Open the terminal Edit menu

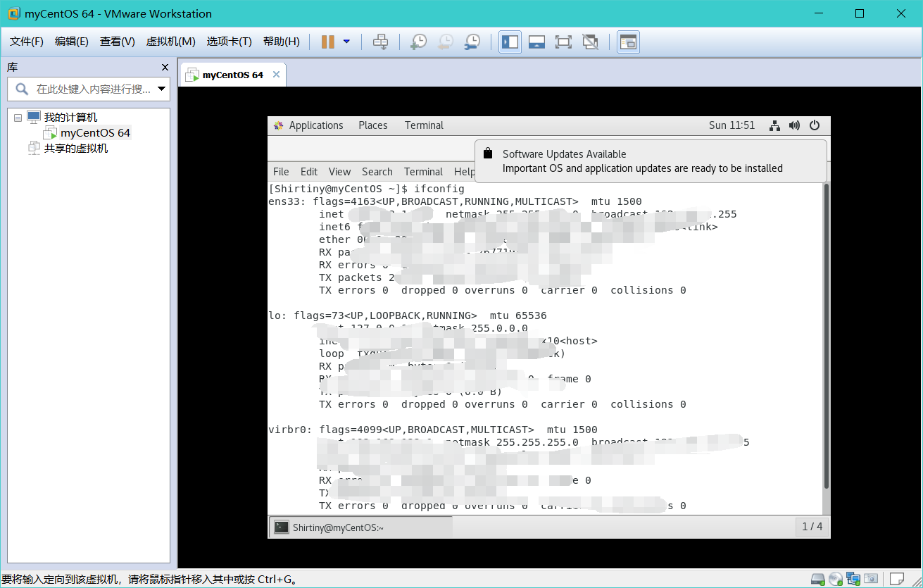(309, 172)
